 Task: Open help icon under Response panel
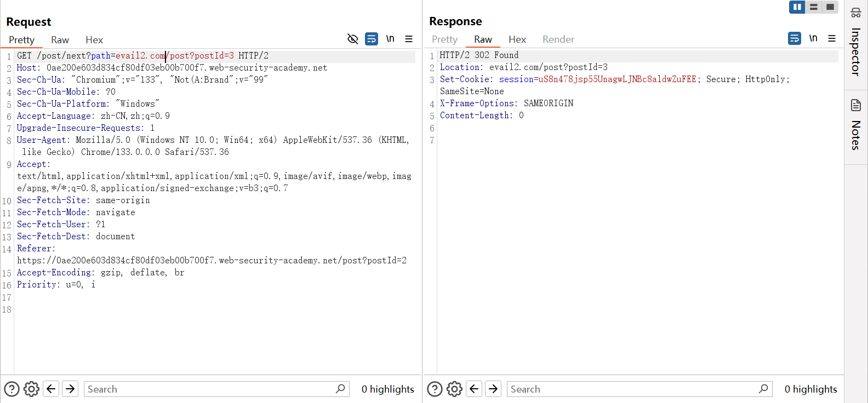pos(435,389)
